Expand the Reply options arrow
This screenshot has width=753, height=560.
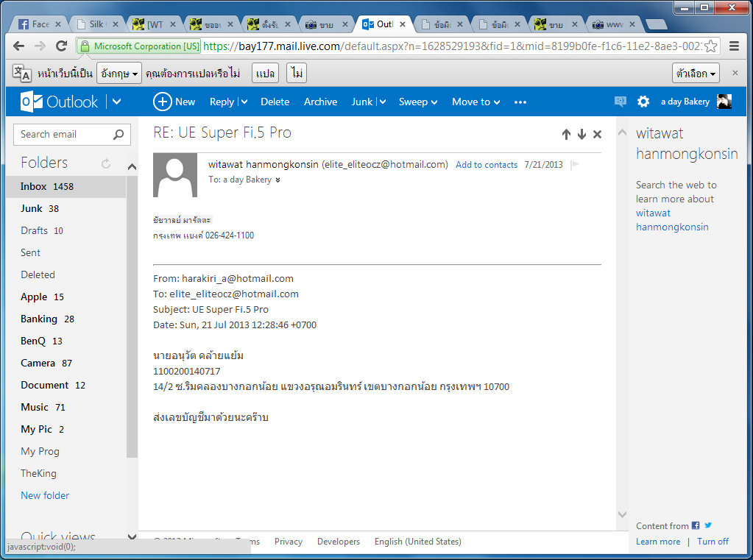[x=244, y=102]
